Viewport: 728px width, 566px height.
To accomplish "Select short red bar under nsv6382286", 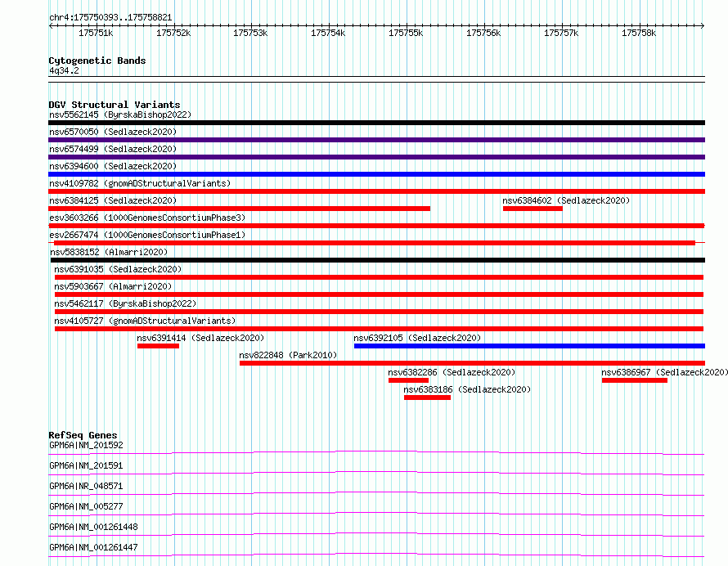I will click(408, 380).
